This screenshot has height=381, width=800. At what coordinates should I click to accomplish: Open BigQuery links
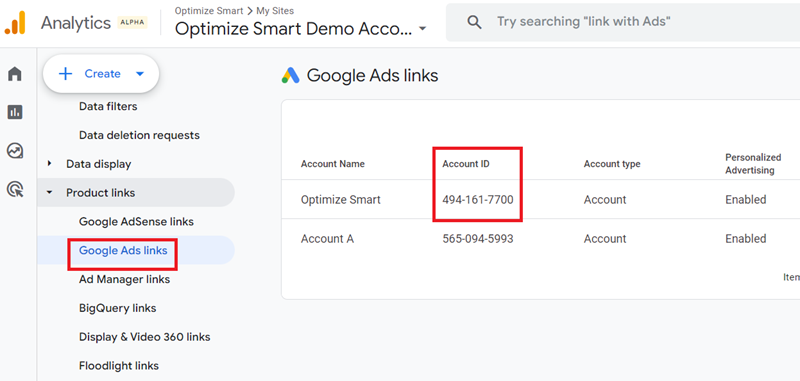pos(117,308)
